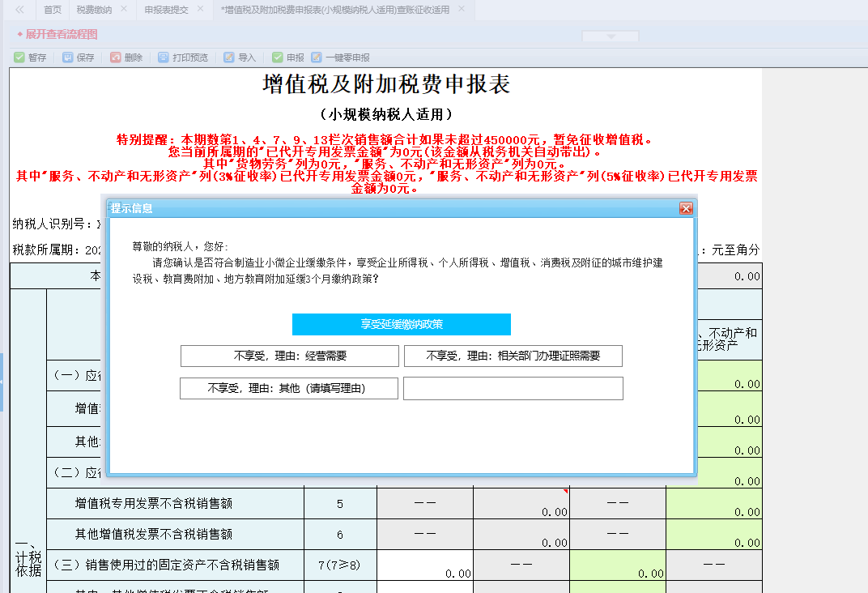Click 暂存 toolbar label
The width and height of the screenshot is (868, 593).
pos(37,58)
